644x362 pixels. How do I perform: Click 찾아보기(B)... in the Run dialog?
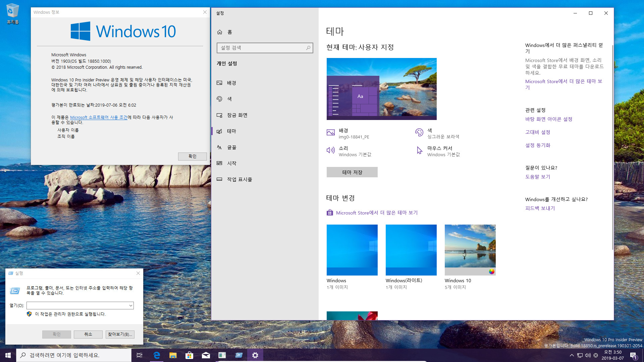tap(120, 334)
